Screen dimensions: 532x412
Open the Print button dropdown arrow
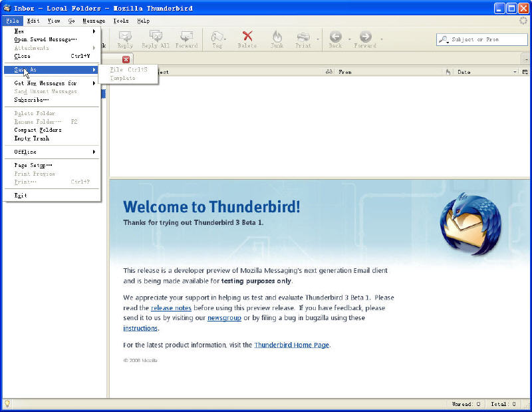318,39
